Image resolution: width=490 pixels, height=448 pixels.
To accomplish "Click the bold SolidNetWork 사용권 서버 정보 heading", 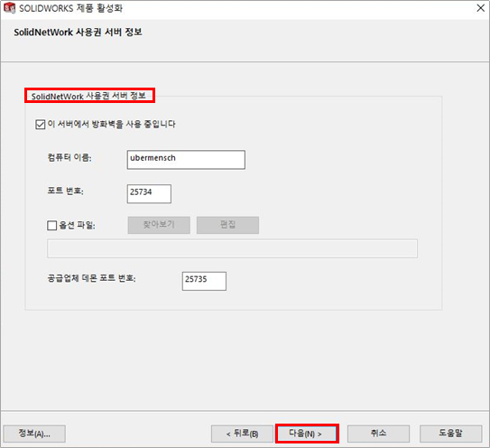I will [x=78, y=32].
